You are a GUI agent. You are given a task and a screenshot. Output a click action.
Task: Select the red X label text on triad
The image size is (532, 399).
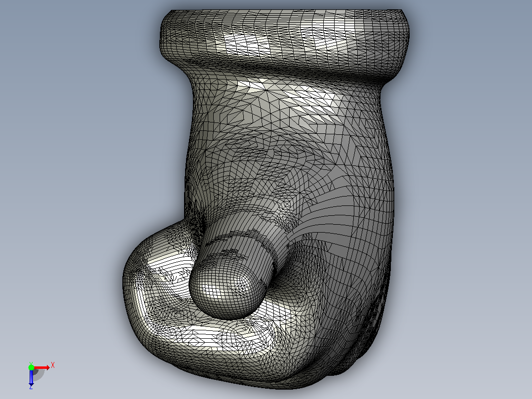(x=53, y=365)
